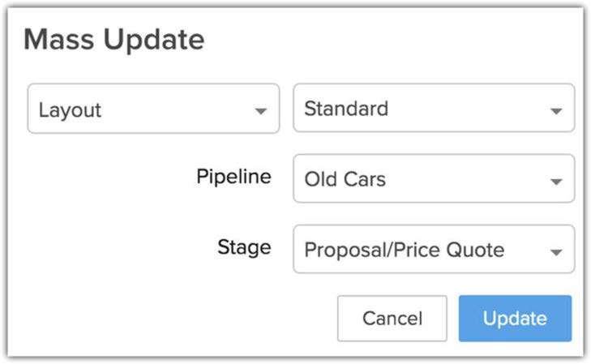Expand the Stage dropdown list
The height and width of the screenshot is (364, 591).
point(433,250)
